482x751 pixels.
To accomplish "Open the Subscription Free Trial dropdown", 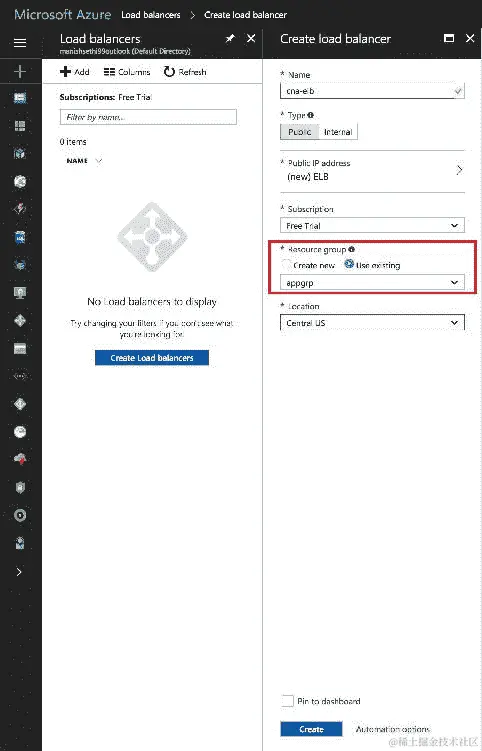I will (x=372, y=225).
